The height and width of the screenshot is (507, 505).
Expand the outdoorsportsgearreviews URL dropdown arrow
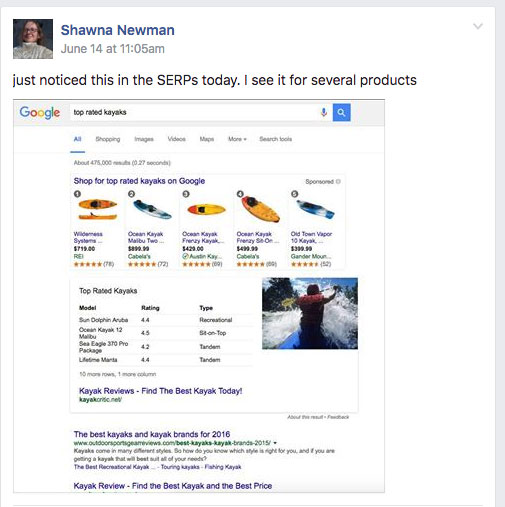point(275,443)
